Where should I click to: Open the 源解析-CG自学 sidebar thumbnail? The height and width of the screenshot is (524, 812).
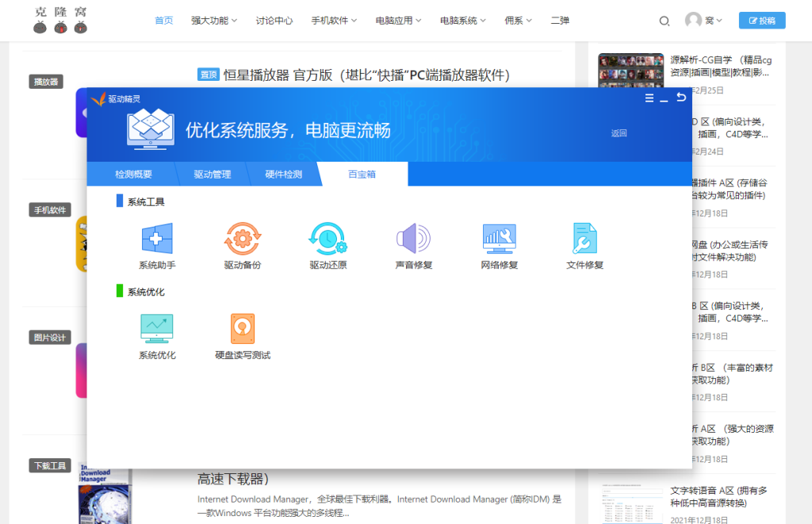click(630, 70)
